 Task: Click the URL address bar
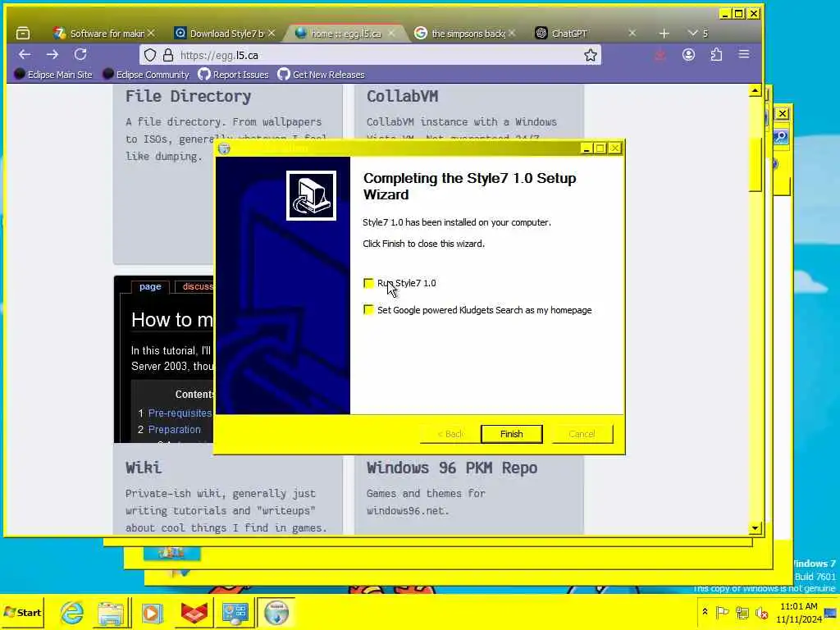pyautogui.click(x=370, y=55)
